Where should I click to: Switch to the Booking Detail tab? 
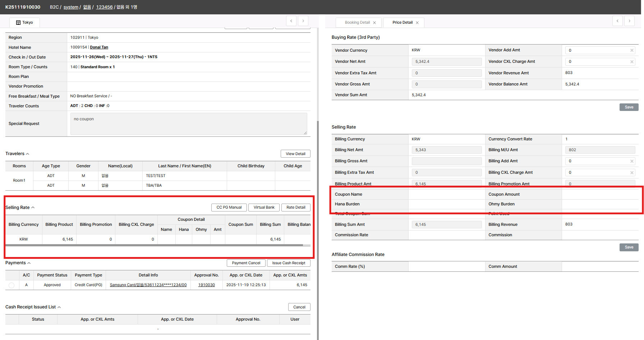[357, 23]
